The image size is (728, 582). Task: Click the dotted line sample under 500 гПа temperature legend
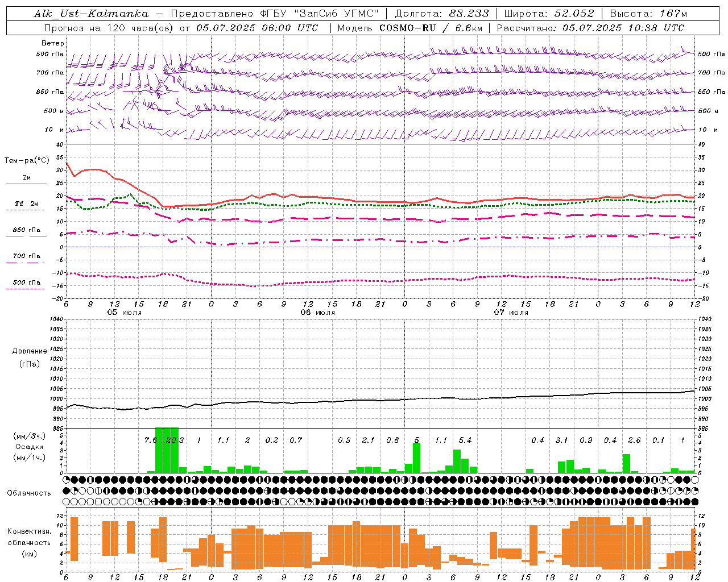click(x=25, y=289)
